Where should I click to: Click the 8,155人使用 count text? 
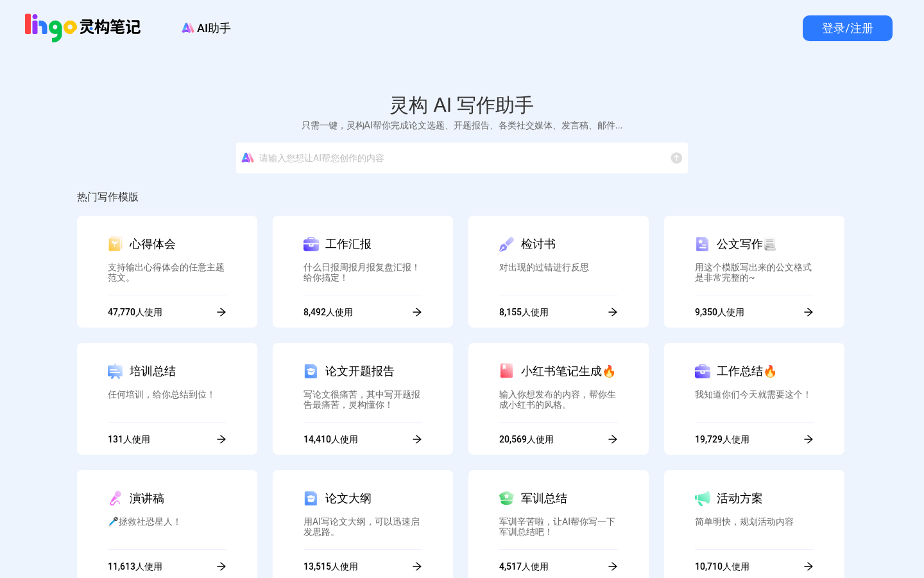point(524,312)
